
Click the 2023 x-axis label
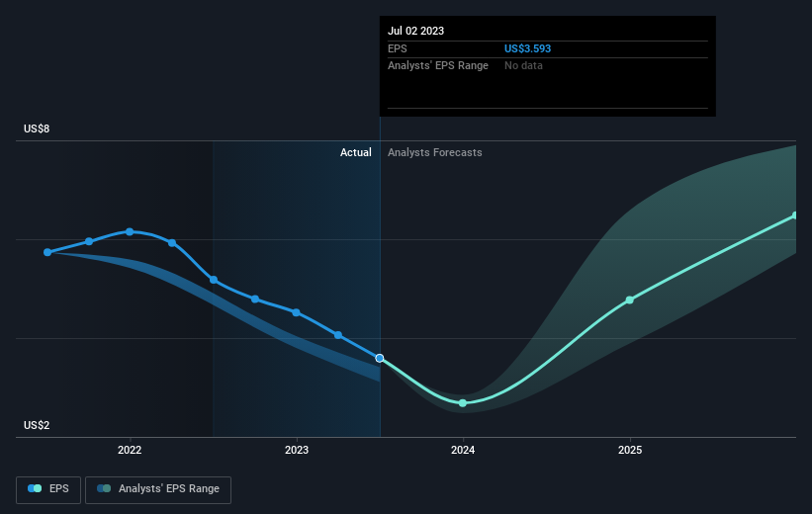tap(297, 451)
